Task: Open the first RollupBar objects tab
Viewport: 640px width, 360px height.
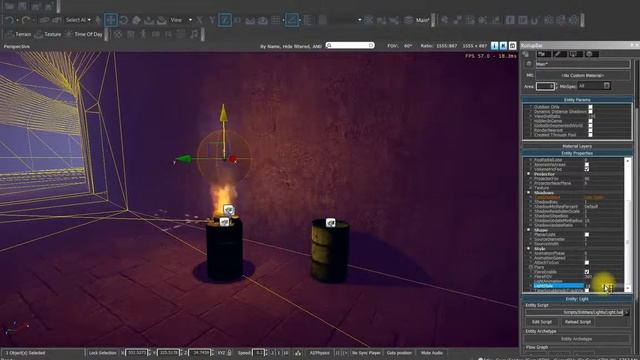Action: (526, 54)
